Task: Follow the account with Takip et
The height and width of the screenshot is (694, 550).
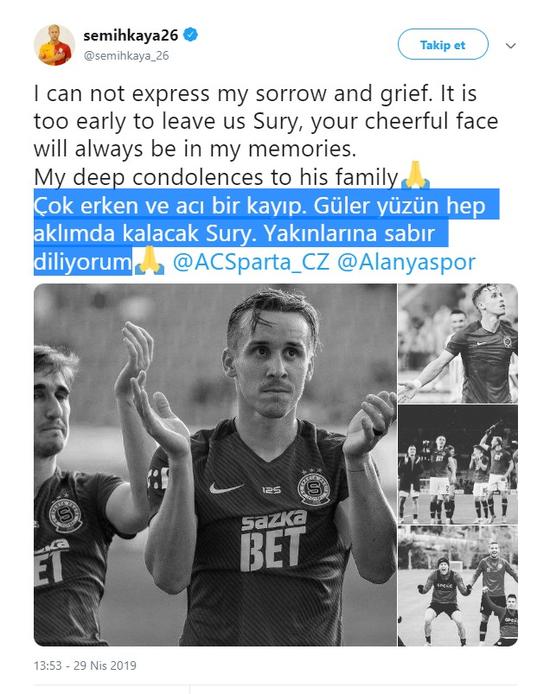Action: click(x=443, y=45)
